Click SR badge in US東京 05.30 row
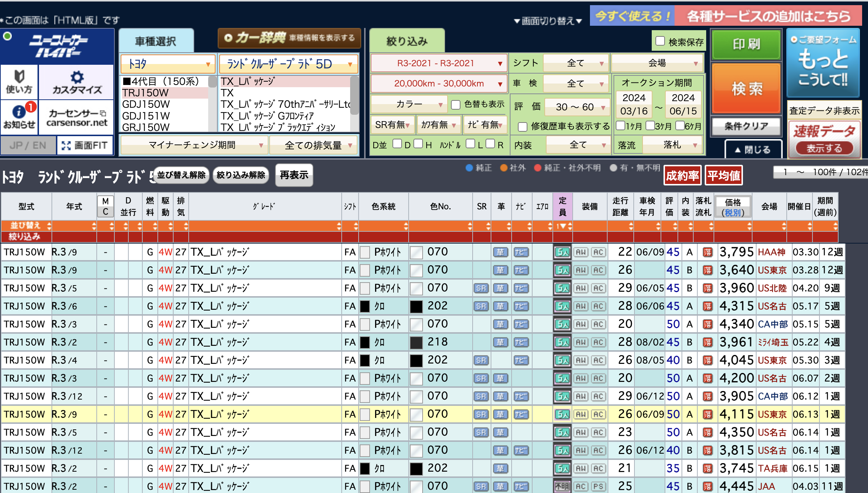The image size is (868, 493). click(481, 360)
